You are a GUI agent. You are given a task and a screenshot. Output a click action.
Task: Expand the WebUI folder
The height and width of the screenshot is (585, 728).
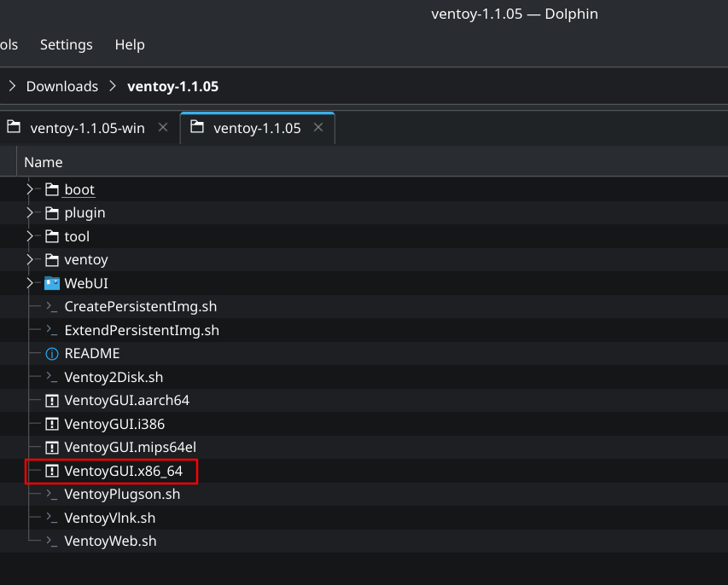click(x=30, y=283)
